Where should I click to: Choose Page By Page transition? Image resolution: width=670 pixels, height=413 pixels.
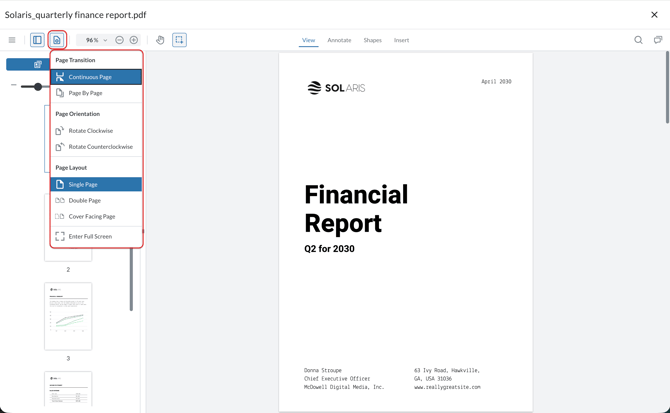85,93
